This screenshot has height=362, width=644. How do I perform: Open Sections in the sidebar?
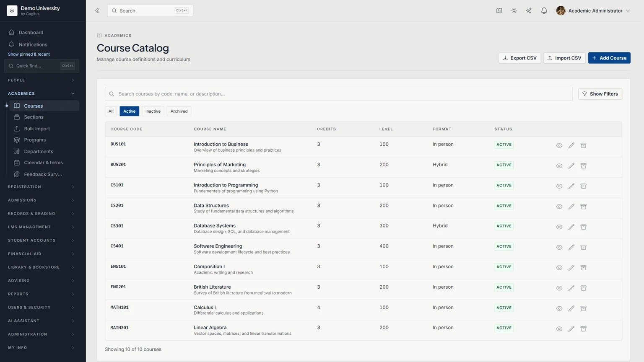click(x=44, y=117)
